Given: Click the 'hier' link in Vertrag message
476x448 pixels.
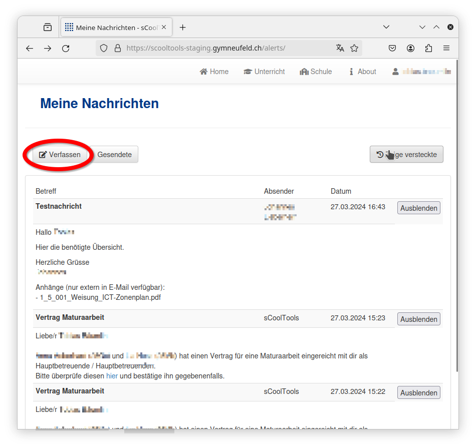Looking at the screenshot, I should (x=112, y=376).
